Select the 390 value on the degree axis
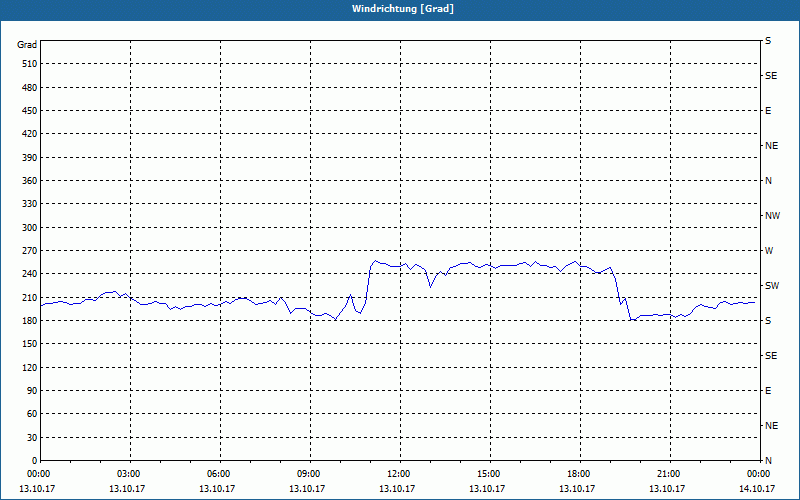Image resolution: width=800 pixels, height=500 pixels. pos(30,158)
